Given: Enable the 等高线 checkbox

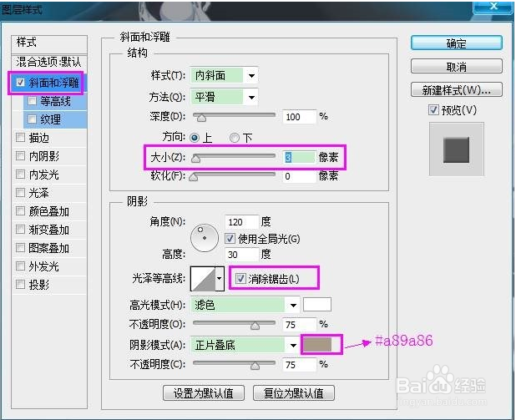Looking at the screenshot, I should (33, 101).
